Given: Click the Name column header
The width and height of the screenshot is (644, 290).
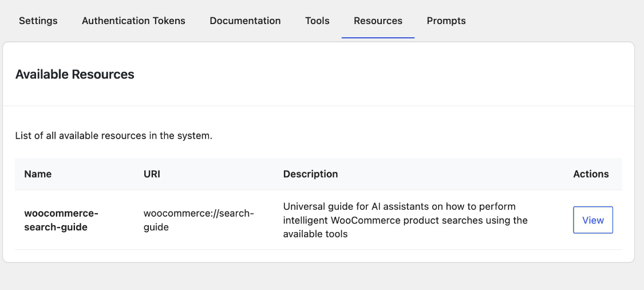Looking at the screenshot, I should 38,174.
